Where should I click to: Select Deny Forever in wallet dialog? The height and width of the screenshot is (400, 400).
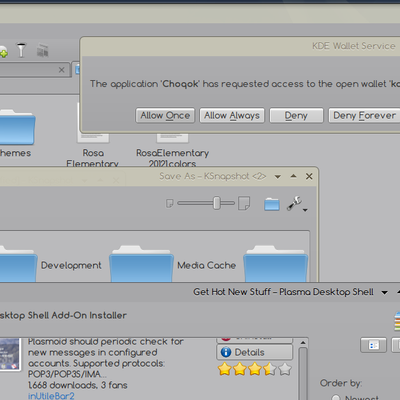pos(364,115)
